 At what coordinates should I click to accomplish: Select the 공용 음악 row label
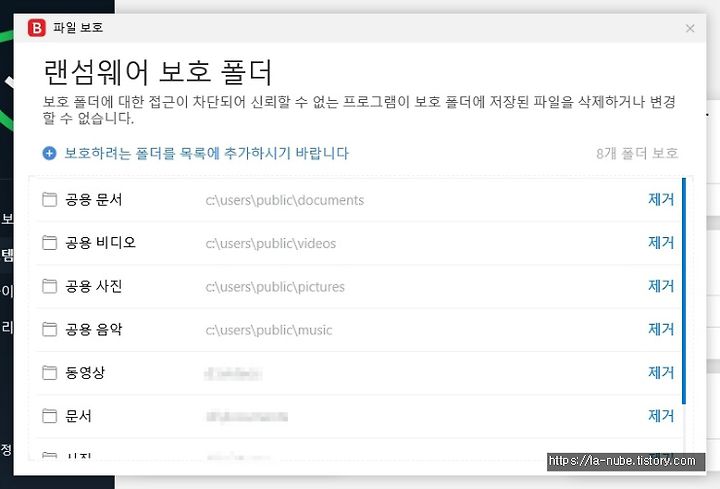click(94, 329)
